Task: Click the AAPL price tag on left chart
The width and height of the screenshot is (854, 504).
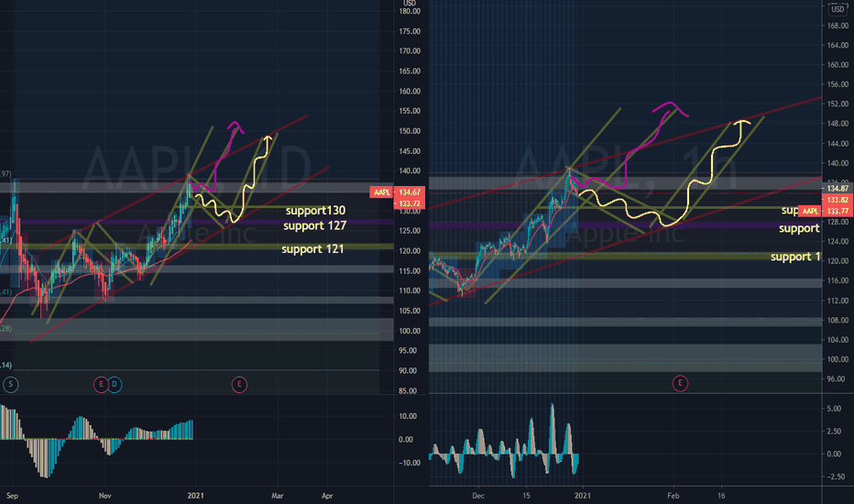Action: pyautogui.click(x=382, y=192)
